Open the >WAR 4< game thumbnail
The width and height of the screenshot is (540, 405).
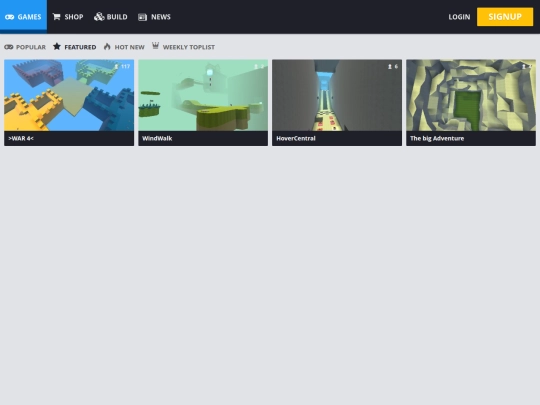tap(69, 95)
